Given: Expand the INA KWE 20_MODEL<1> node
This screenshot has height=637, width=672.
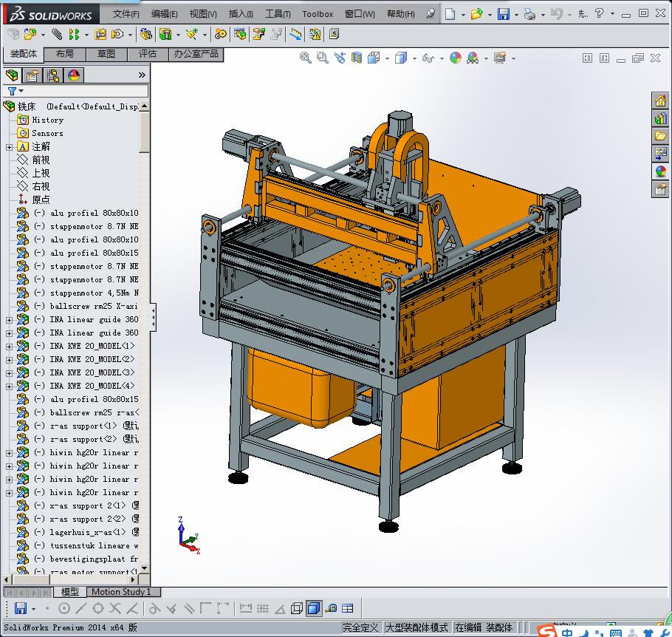Looking at the screenshot, I should (9, 347).
